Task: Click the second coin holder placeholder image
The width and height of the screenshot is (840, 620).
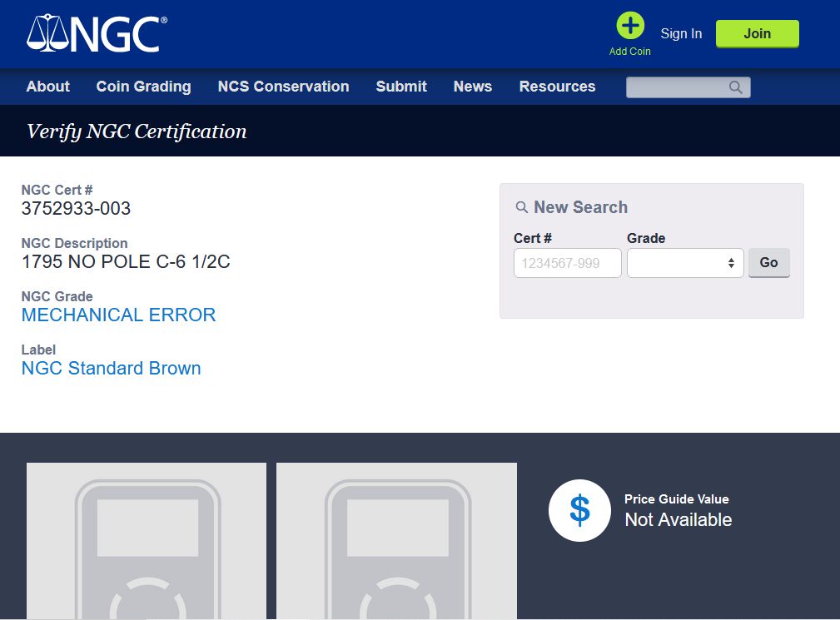Action: click(x=396, y=541)
